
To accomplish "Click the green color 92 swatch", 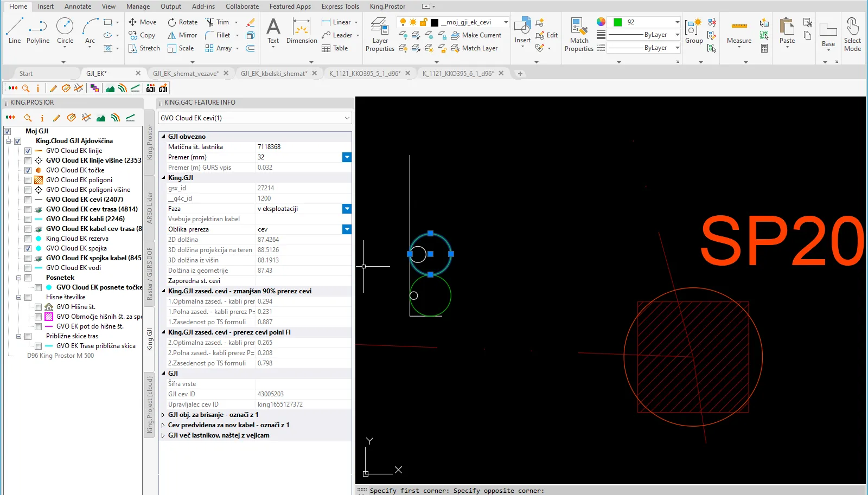I will pyautogui.click(x=617, y=22).
